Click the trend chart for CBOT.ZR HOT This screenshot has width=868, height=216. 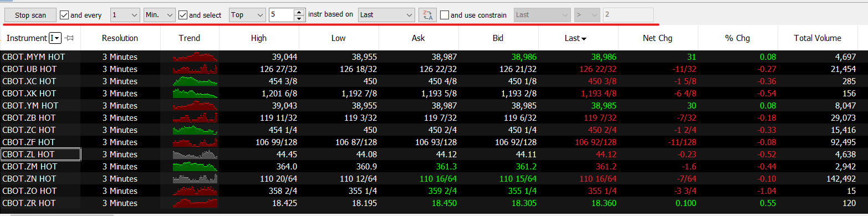click(x=195, y=203)
